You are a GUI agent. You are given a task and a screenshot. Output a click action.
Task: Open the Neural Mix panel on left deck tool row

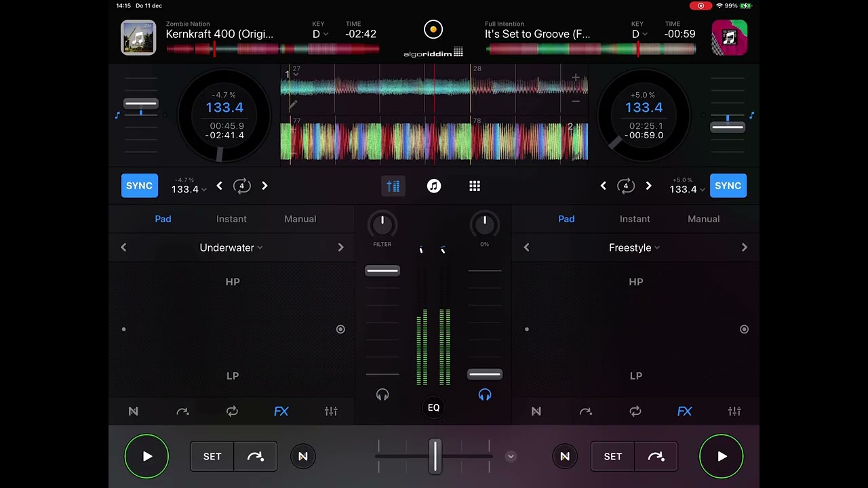134,411
